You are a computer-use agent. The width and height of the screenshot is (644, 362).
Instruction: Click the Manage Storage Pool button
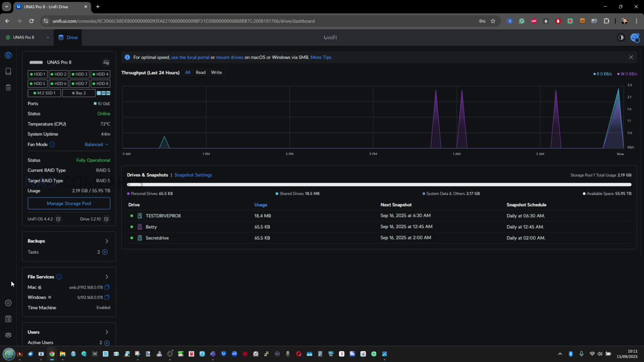click(x=69, y=204)
